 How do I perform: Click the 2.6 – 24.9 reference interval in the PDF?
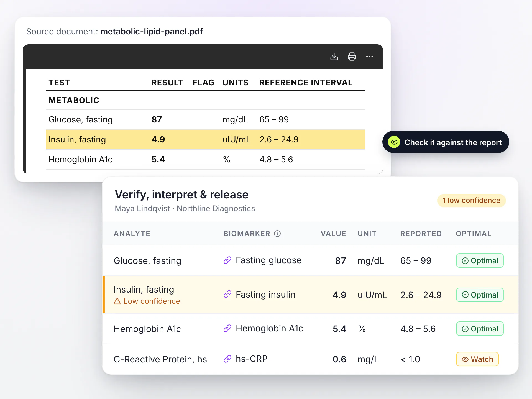279,139
